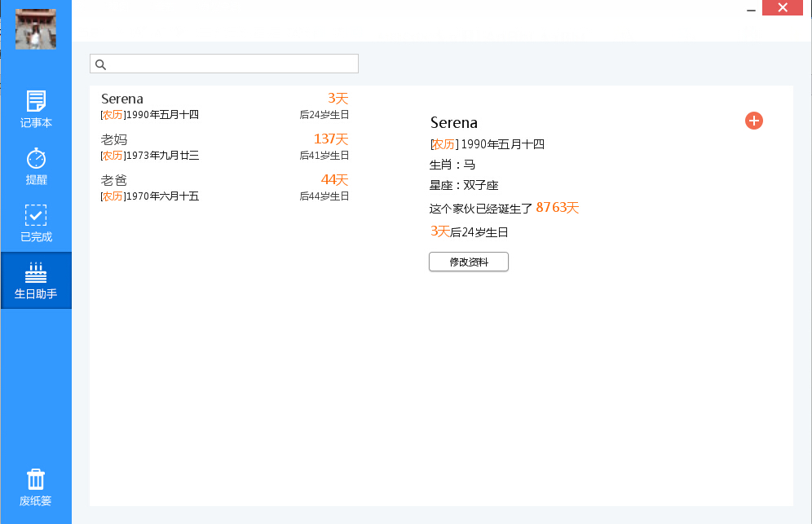Click inside the search input field
Viewport: 812px width, 524px height.
[232, 64]
